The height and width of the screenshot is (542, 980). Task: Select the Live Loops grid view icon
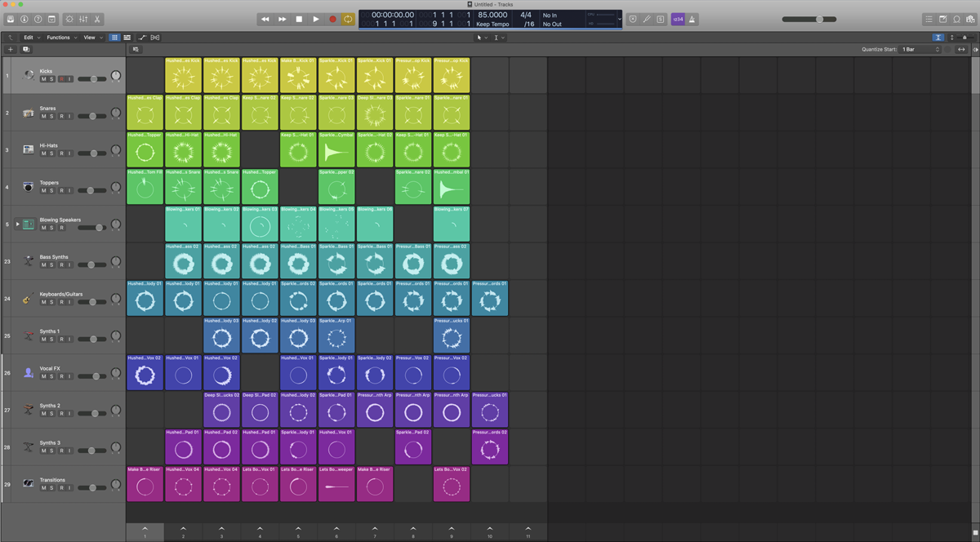click(114, 37)
